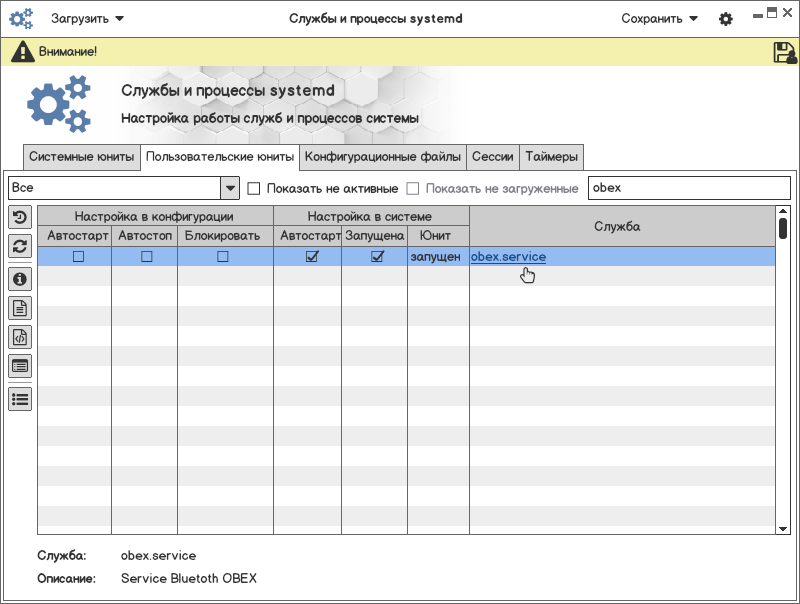Click the search field containing 'obex'
This screenshot has height=604, width=800.
(688, 188)
